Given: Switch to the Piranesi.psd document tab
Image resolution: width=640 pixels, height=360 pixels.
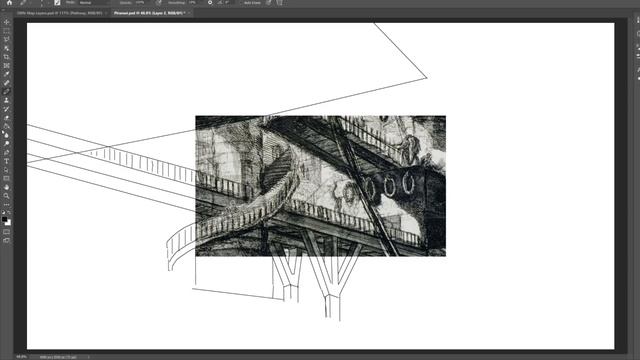Looking at the screenshot, I should point(149,13).
